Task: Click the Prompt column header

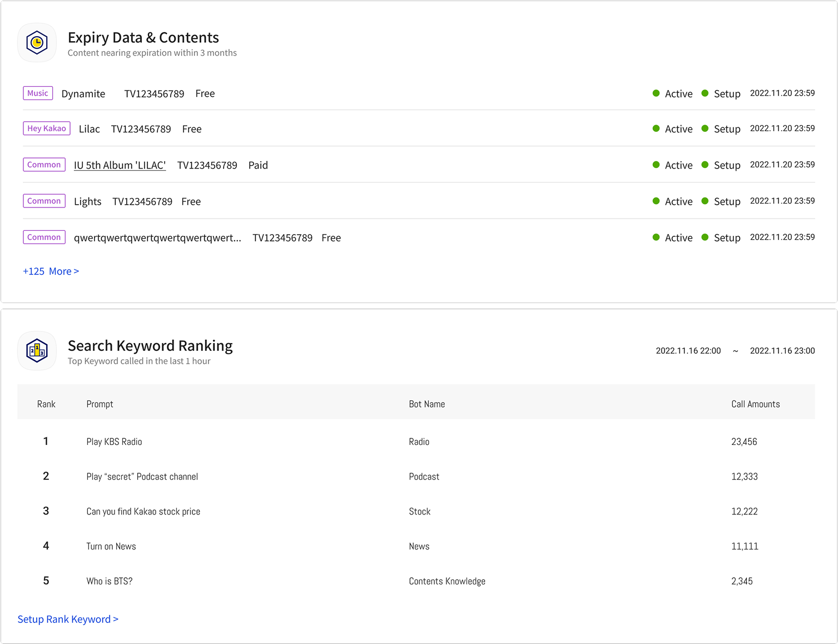Action: (100, 404)
